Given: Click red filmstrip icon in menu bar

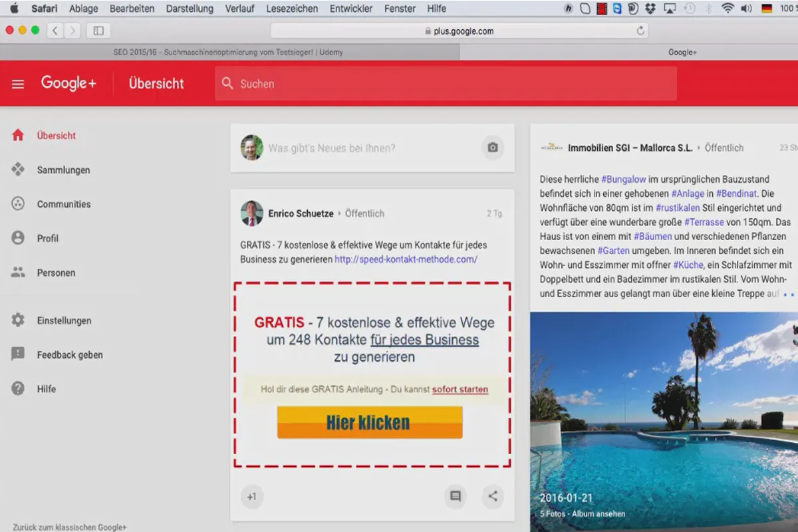Looking at the screenshot, I should click(x=601, y=9).
